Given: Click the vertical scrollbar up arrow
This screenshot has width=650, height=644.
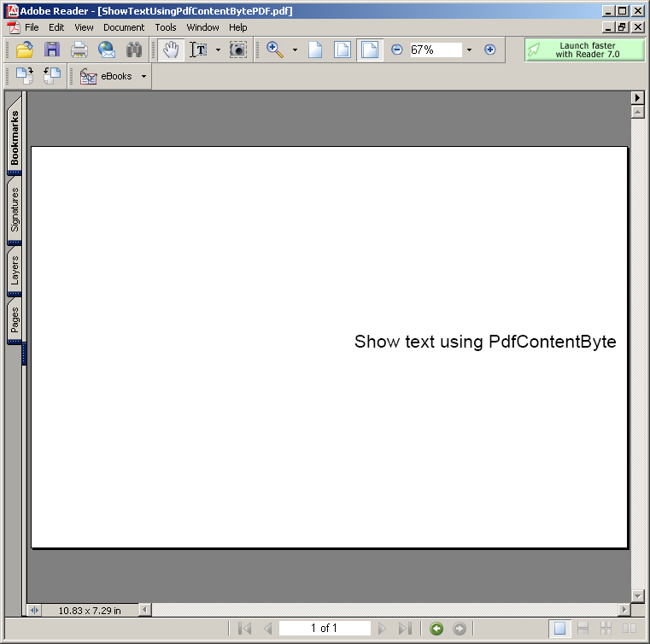Looking at the screenshot, I should click(637, 112).
